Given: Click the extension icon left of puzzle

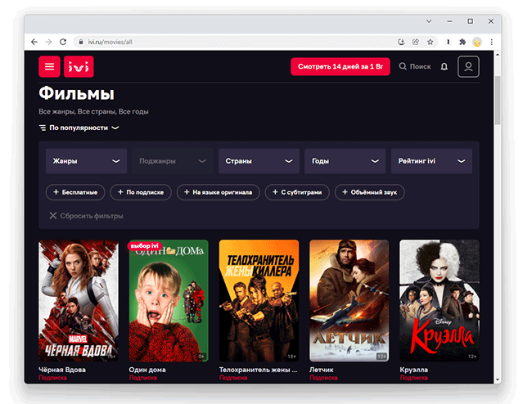Looking at the screenshot, I should (x=449, y=42).
